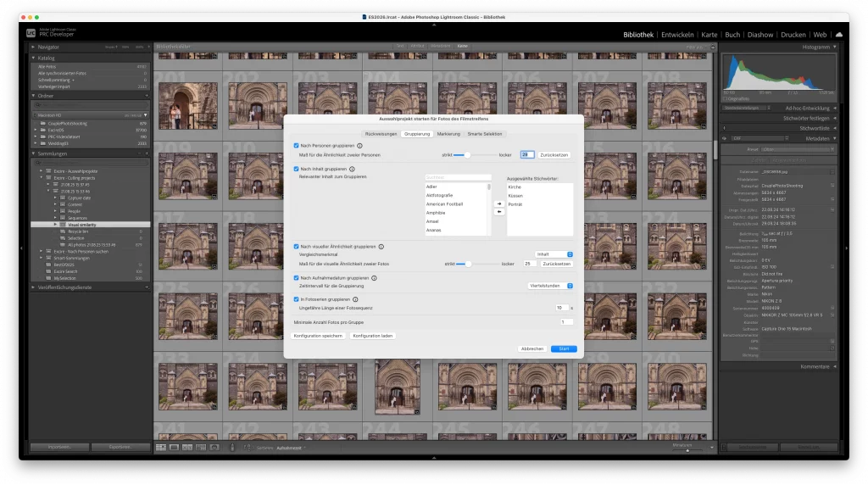Click Konfiguration speichern button
Image resolution: width=868 pixels, height=485 pixels.
(318, 337)
